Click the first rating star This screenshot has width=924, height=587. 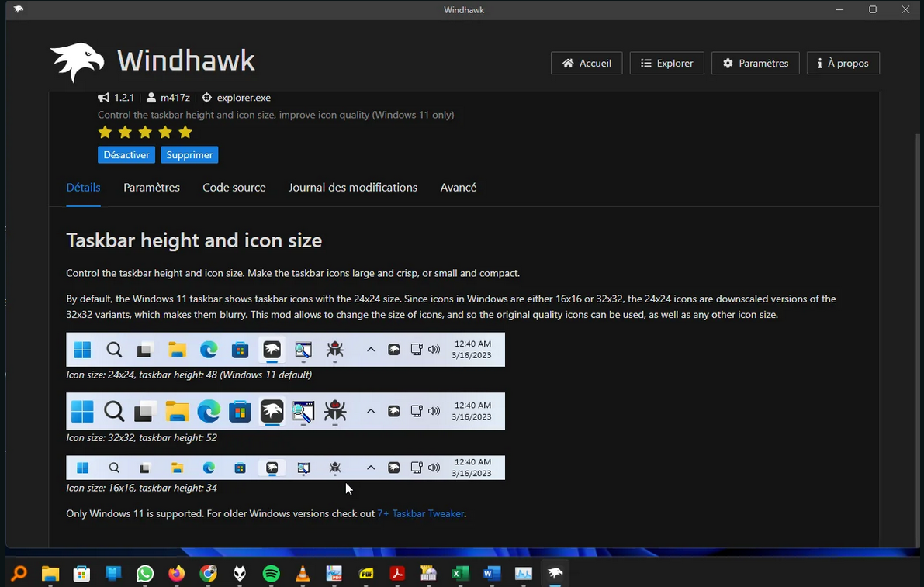coord(105,132)
